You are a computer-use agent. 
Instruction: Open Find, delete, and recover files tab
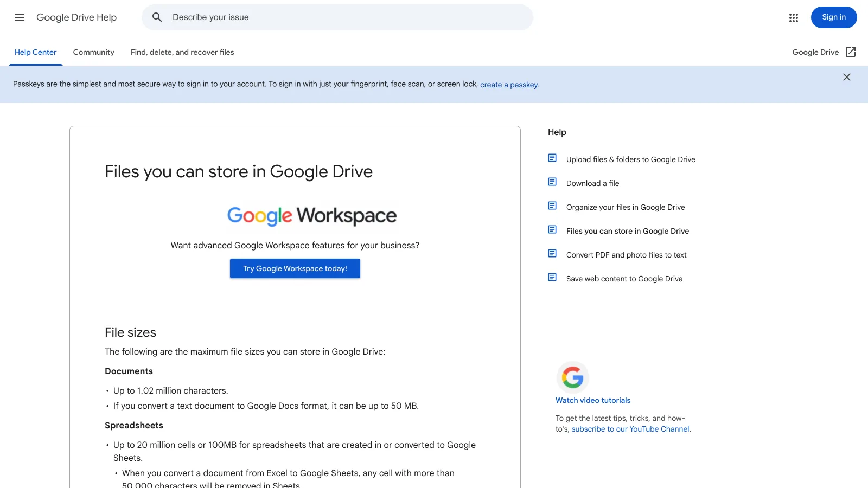[x=182, y=52]
